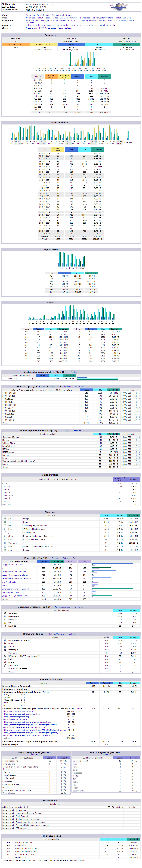Open /support-files/amc.css page URL
The image size is (142, 868).
pos(12,564)
